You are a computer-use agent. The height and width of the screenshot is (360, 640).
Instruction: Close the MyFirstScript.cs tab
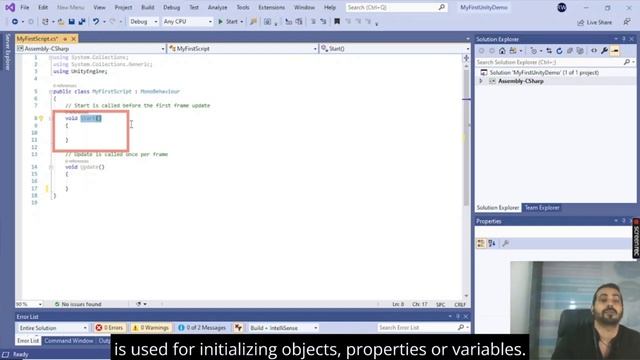(x=73, y=39)
